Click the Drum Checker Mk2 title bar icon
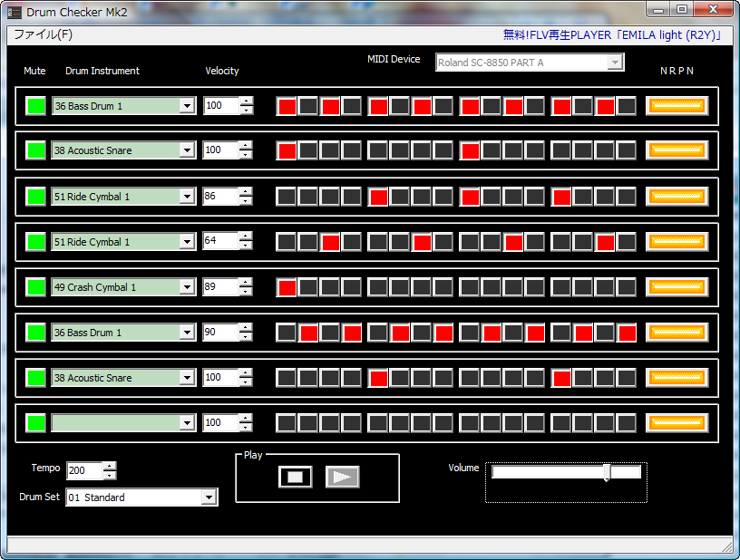Screen dimensions: 740x560 pyautogui.click(x=15, y=13)
